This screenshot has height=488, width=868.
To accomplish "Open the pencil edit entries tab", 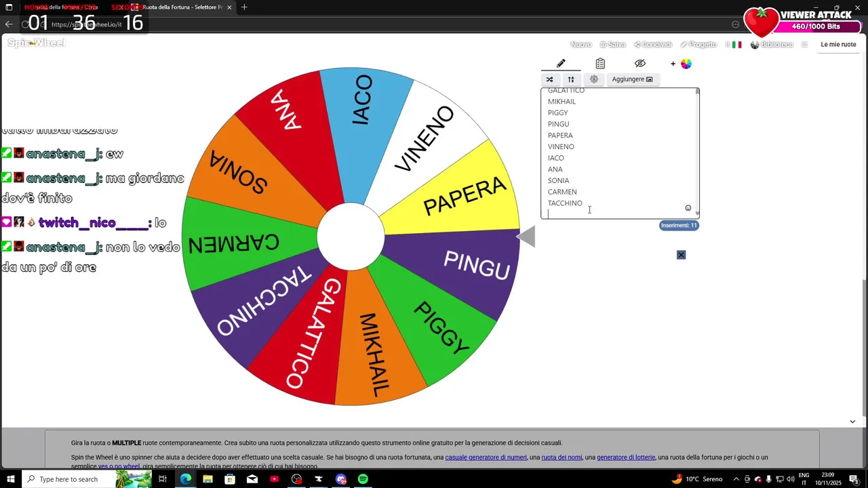I will click(561, 64).
